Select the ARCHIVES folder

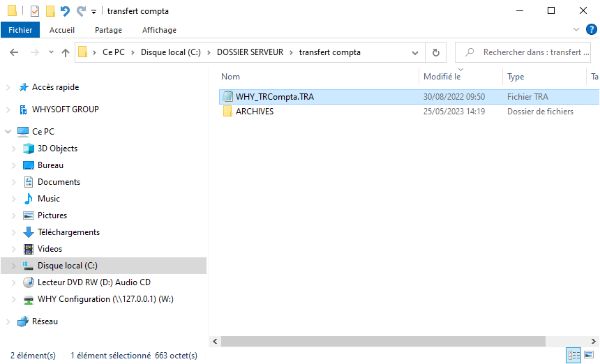click(255, 112)
